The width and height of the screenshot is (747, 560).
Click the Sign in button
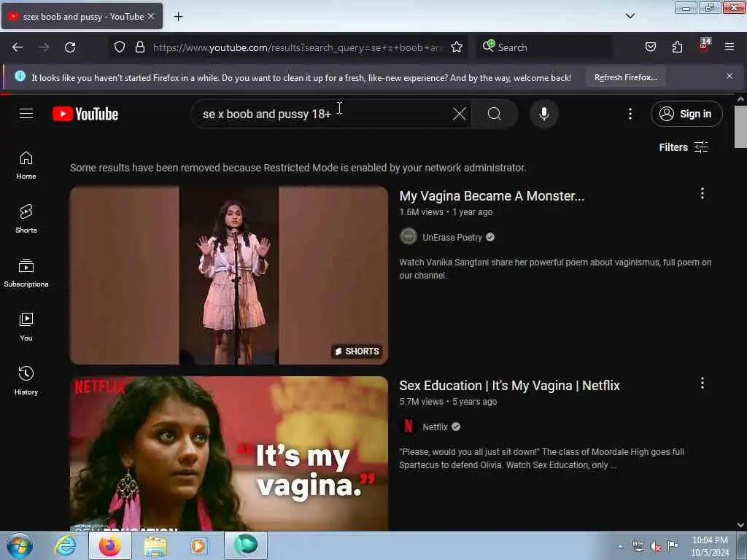(x=686, y=114)
